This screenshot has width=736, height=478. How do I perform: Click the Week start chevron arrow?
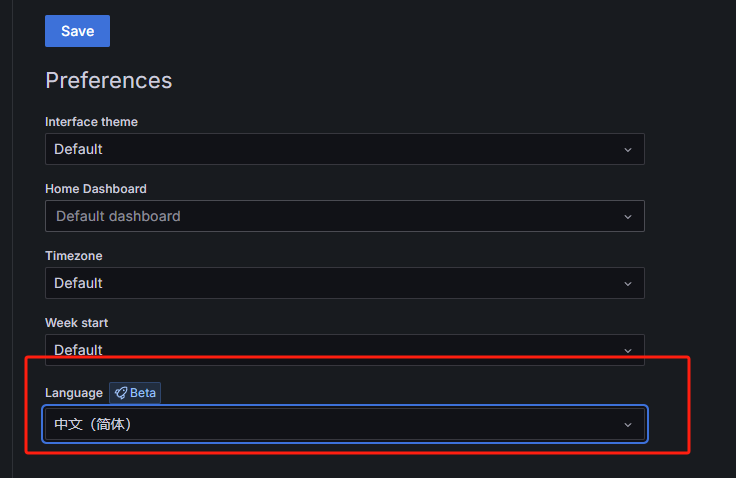[628, 350]
